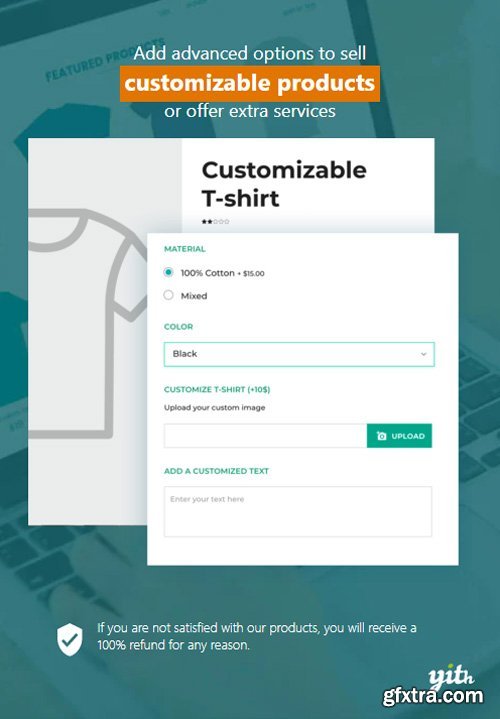The width and height of the screenshot is (500, 719).
Task: Click the gfxtra.com watermark link
Action: click(x=433, y=697)
